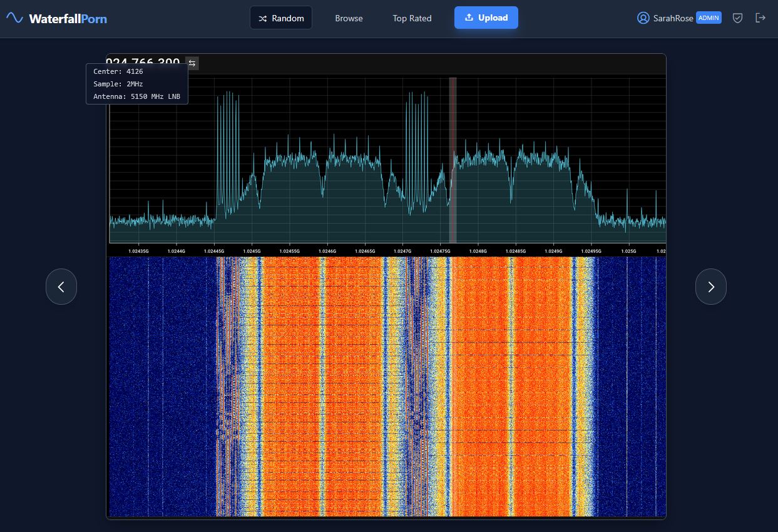Click the 1.0244G frequency axis label
This screenshot has width=778, height=532.
177,251
